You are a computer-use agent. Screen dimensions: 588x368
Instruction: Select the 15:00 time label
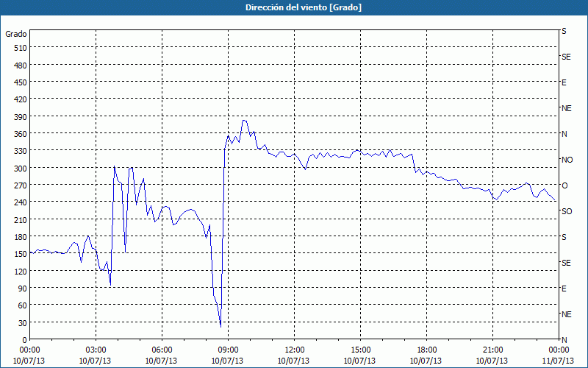coord(360,350)
